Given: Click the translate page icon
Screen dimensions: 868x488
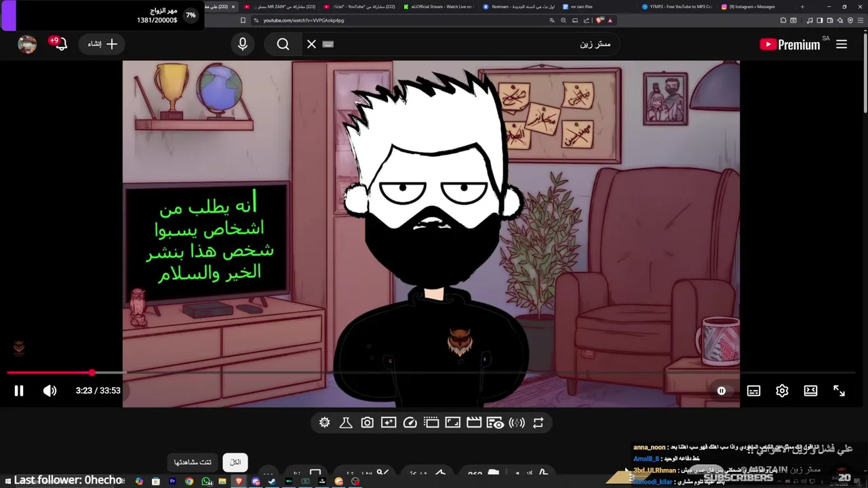Looking at the screenshot, I should pos(552,20).
